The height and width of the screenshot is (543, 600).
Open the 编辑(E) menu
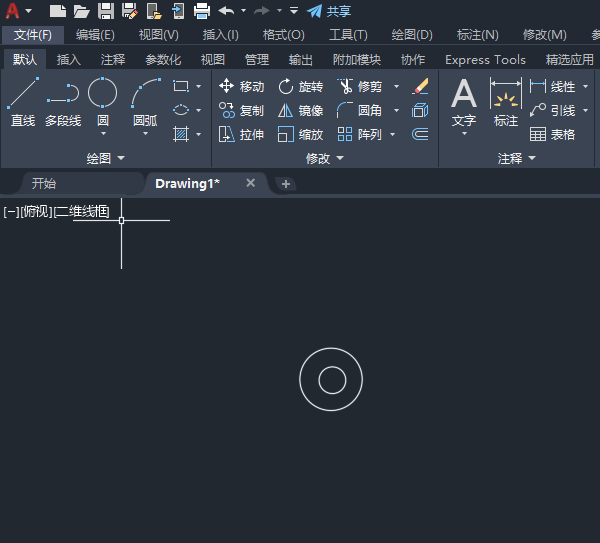point(95,35)
